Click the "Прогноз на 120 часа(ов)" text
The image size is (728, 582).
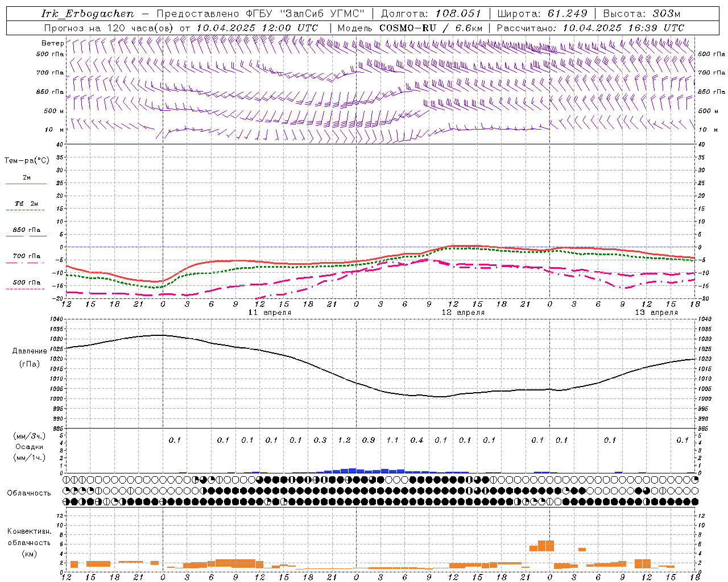coord(109,28)
